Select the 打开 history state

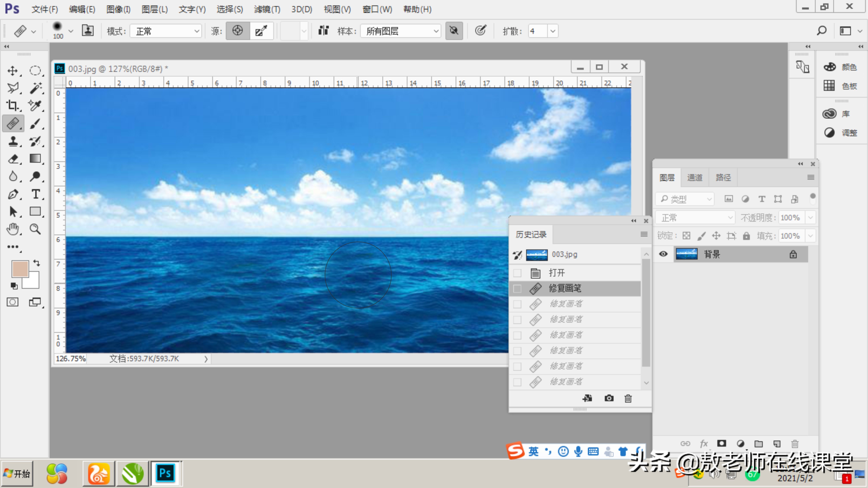[x=557, y=273]
